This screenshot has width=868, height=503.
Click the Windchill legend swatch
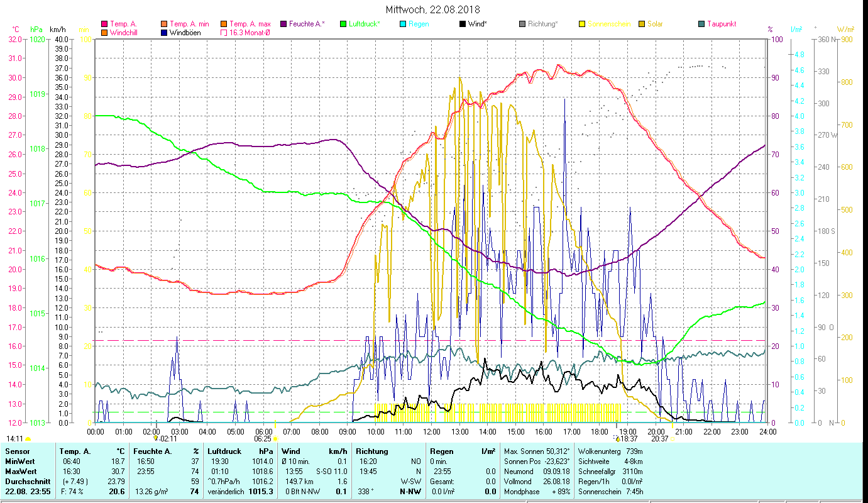[104, 32]
